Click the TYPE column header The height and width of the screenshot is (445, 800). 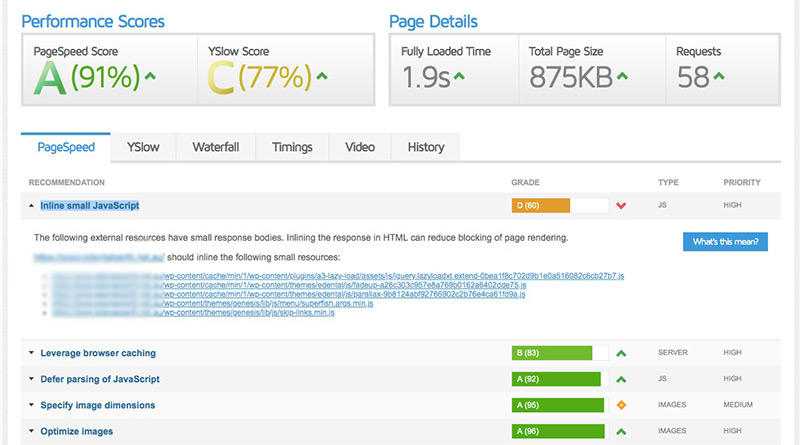(668, 182)
